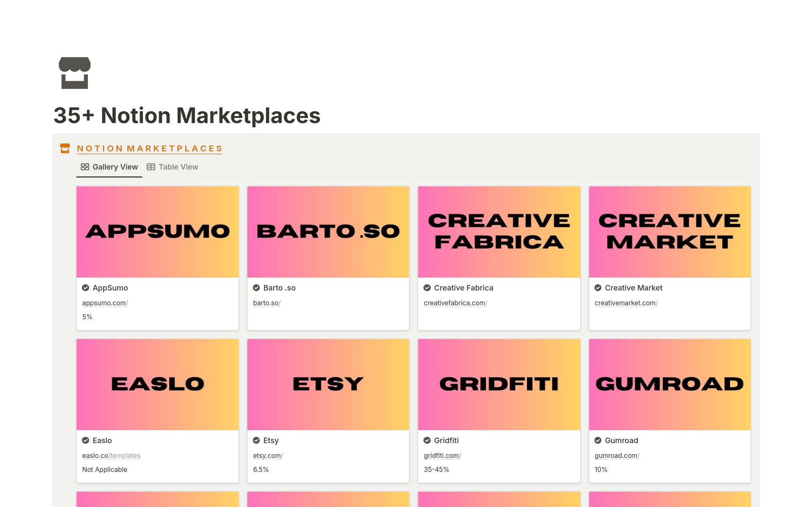Click the verified badge beside AppSumo
The width and height of the screenshot is (812, 507).
pyautogui.click(x=85, y=288)
